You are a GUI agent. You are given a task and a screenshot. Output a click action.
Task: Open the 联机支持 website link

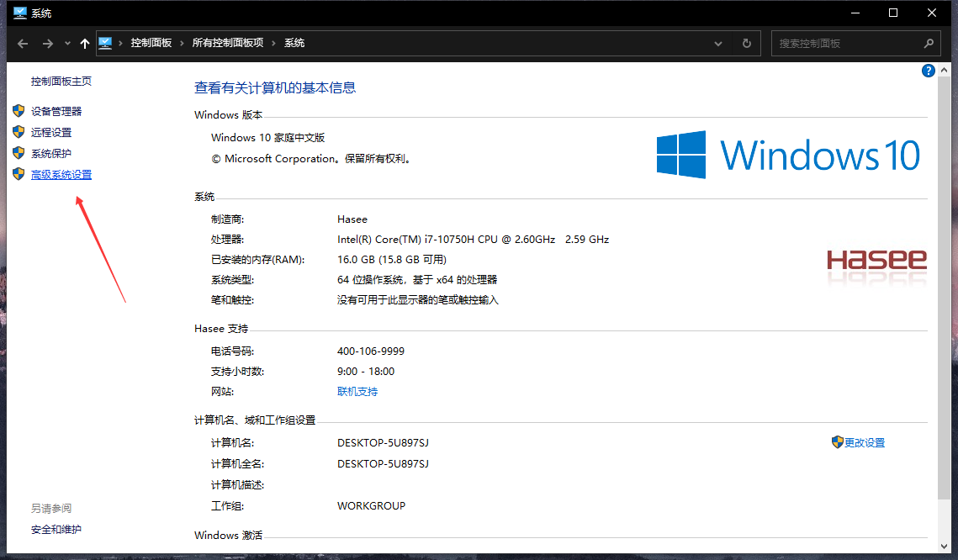[x=357, y=392]
